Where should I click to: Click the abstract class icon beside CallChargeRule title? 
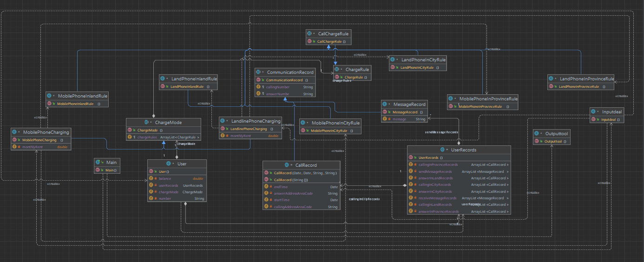click(309, 33)
